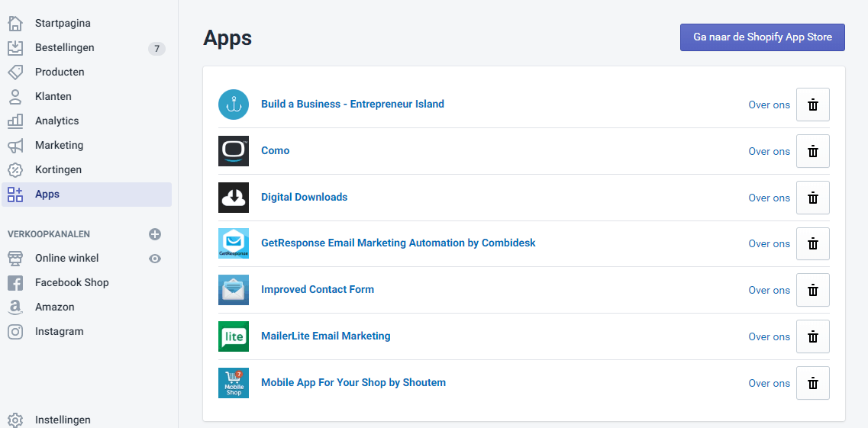
Task: Click Ga naar de Shopify App Store
Action: tap(763, 37)
